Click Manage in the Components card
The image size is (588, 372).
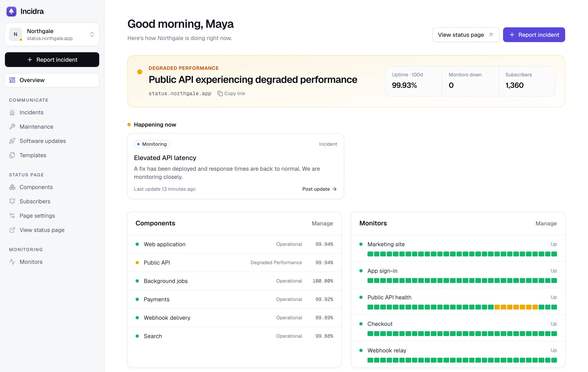(x=322, y=224)
